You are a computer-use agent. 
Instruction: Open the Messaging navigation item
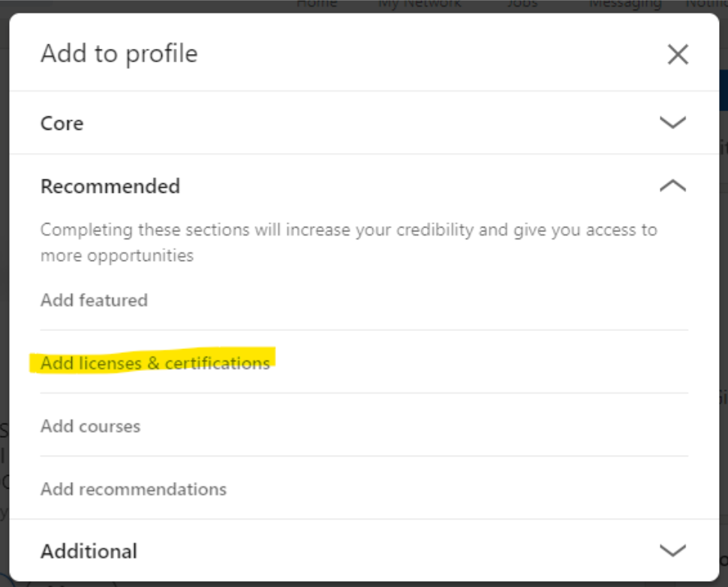tap(625, 4)
